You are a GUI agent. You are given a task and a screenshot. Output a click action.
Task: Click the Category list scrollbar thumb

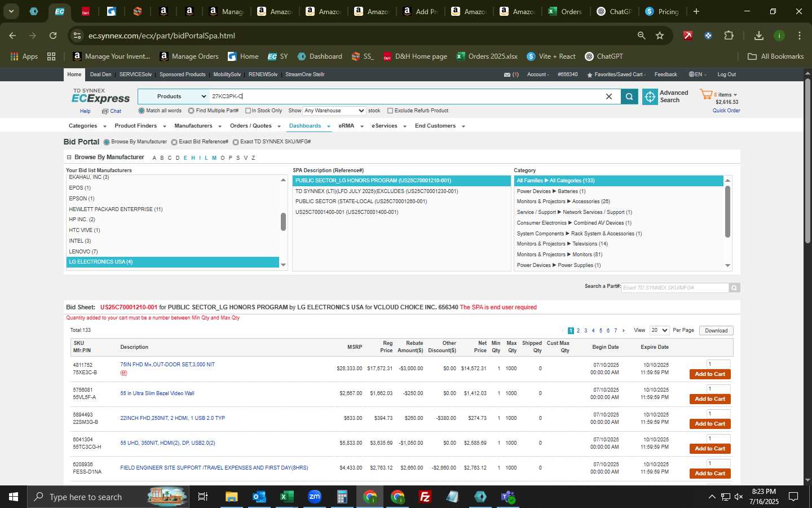(727, 212)
